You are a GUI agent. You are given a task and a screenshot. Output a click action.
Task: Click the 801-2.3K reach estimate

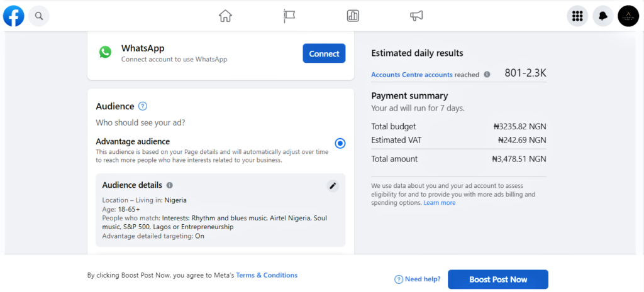tap(525, 73)
